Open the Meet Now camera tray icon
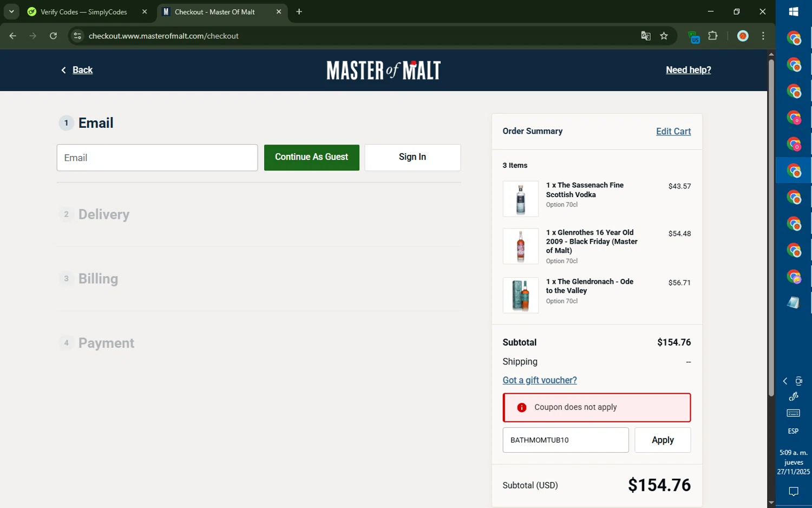812x508 pixels. 799,381
